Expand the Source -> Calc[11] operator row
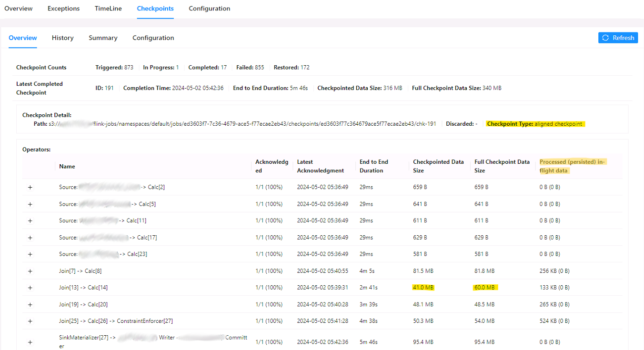The image size is (644, 350). 30,220
